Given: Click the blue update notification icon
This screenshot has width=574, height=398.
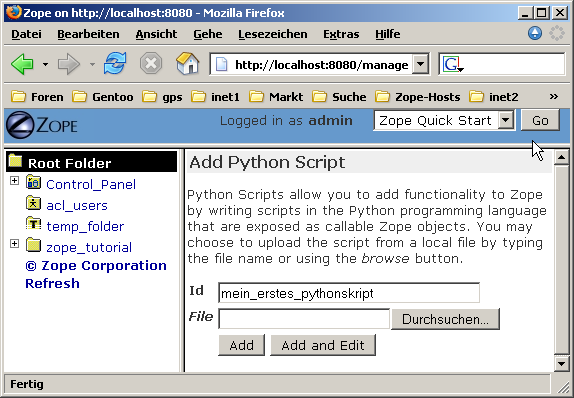Looking at the screenshot, I should click(535, 33).
